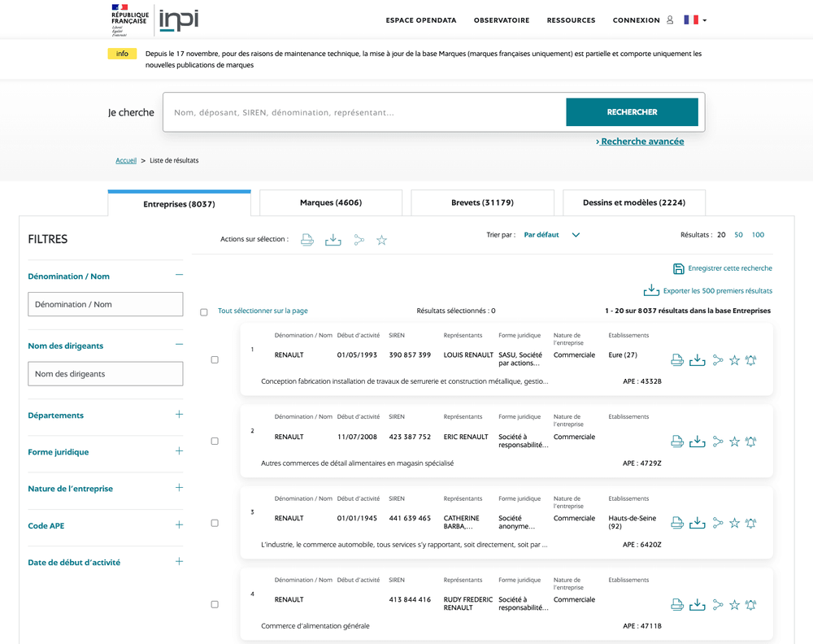The image size is (813, 644).
Task: Click the RECHERCHER button
Action: 632,112
